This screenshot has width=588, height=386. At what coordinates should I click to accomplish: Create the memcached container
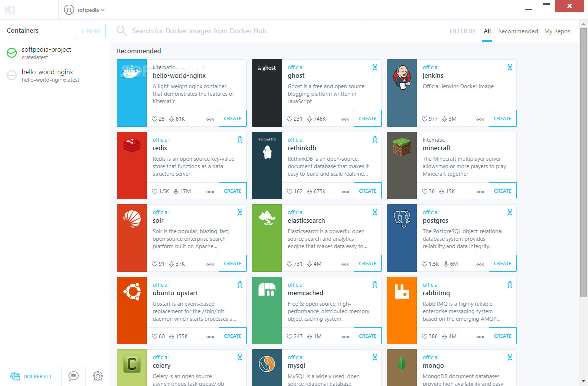[368, 336]
